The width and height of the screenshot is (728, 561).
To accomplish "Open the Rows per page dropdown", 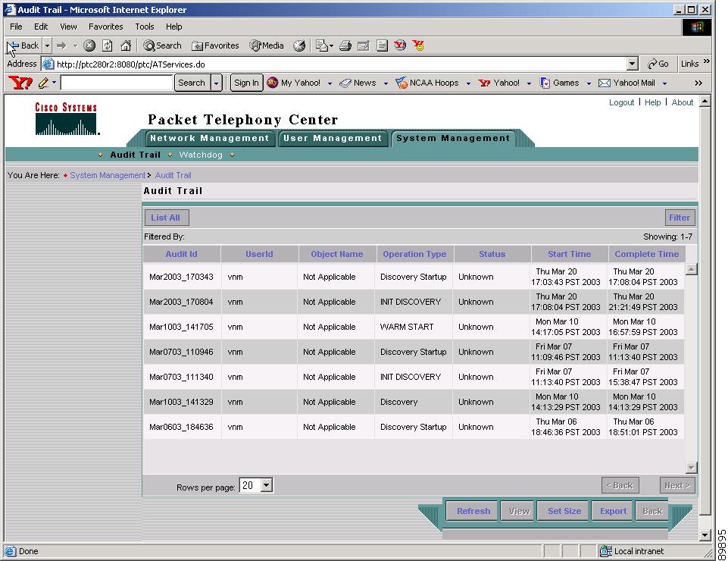I will pyautogui.click(x=255, y=485).
